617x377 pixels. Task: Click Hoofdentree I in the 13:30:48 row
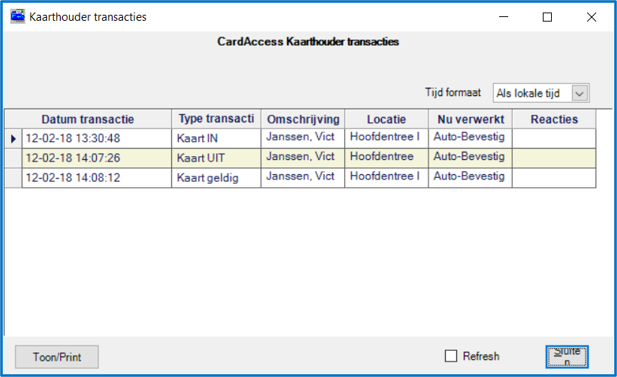386,139
